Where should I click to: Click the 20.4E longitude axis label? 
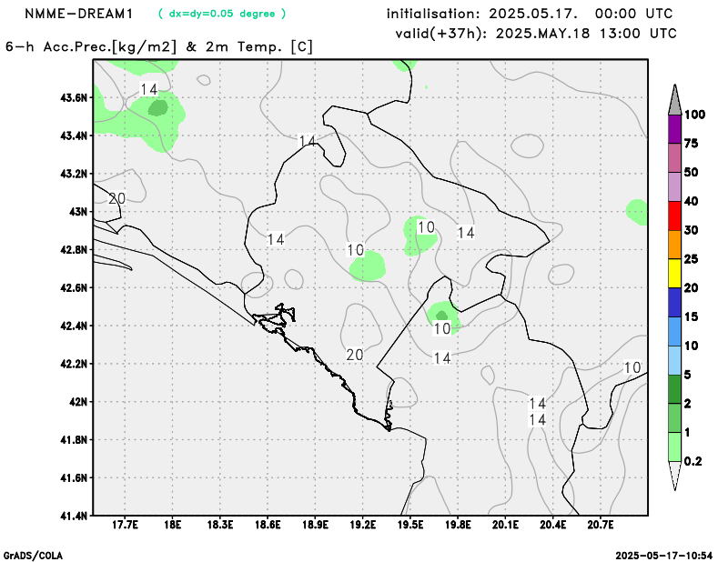pyautogui.click(x=553, y=525)
